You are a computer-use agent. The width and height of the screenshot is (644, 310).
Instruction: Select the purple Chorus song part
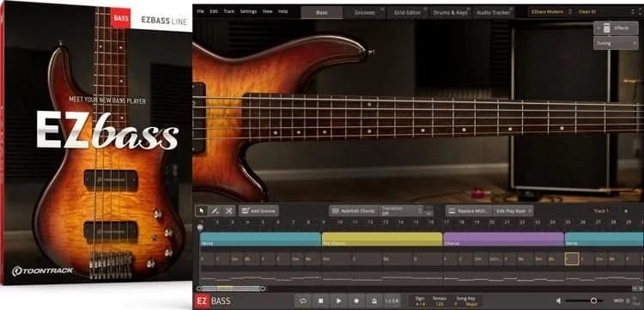point(503,240)
